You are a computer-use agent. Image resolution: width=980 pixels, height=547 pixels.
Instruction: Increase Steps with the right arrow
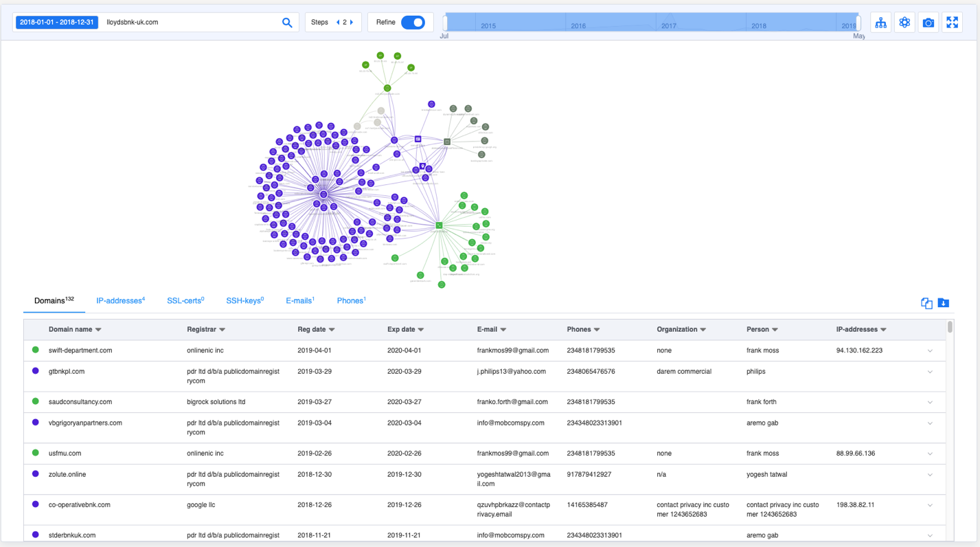coord(352,23)
